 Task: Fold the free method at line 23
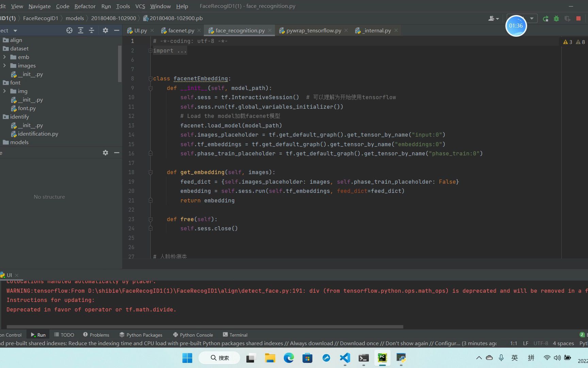(150, 219)
